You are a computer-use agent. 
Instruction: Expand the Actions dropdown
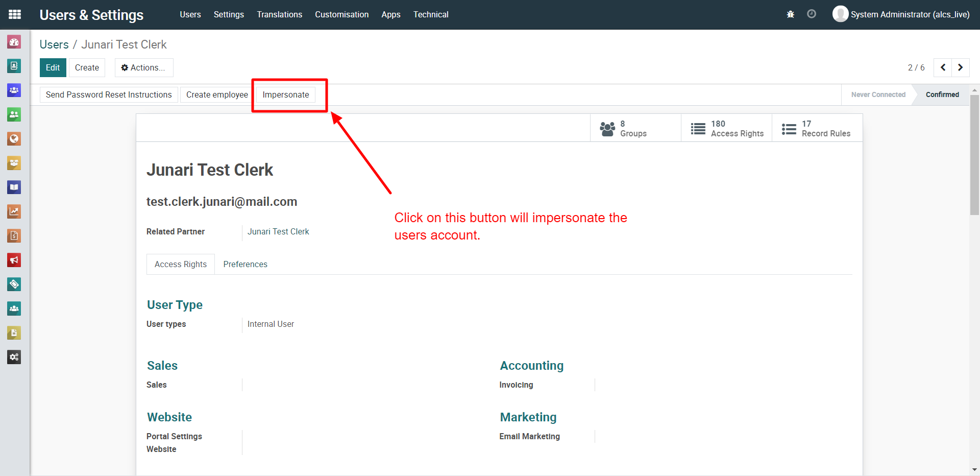coord(143,67)
